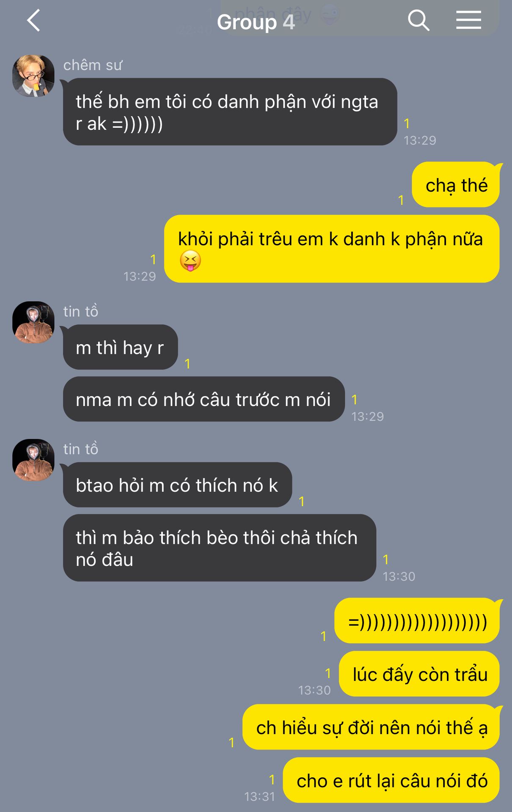Select the 'nma m có nhớ' message
Viewport: 512px width, 812px height.
204,399
